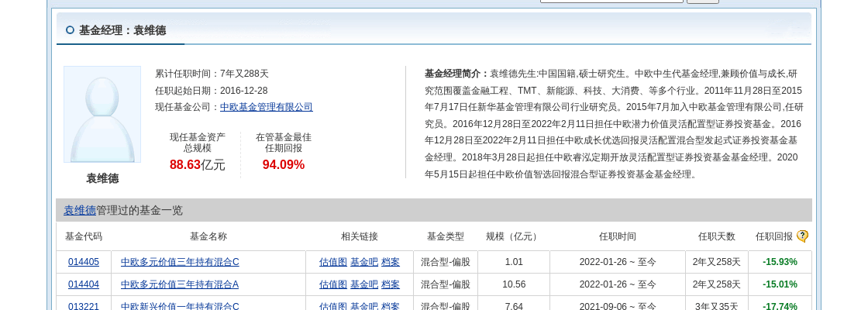Open 中欧新兴价值一年持有混合C fund page
Viewport: 868px width, 310px height.
click(180, 306)
